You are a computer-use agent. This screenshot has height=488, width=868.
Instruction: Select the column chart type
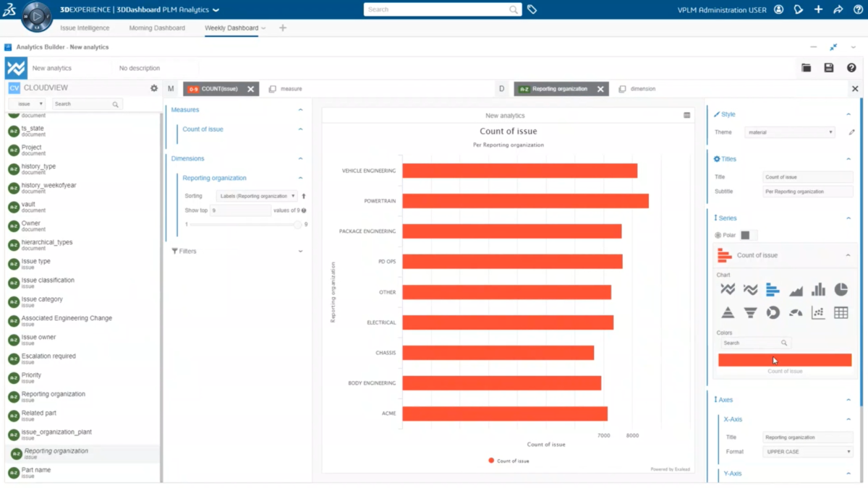click(818, 290)
